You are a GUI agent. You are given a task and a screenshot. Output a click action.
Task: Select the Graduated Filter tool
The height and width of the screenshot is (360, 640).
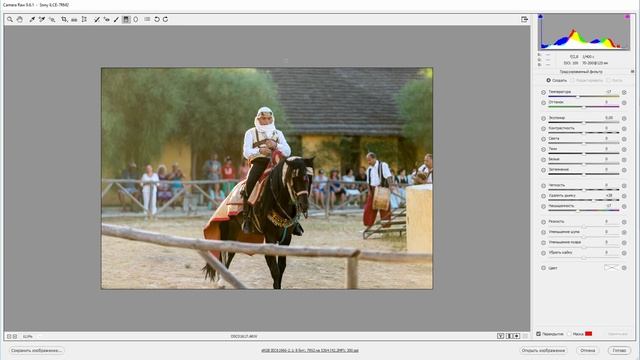pos(126,19)
